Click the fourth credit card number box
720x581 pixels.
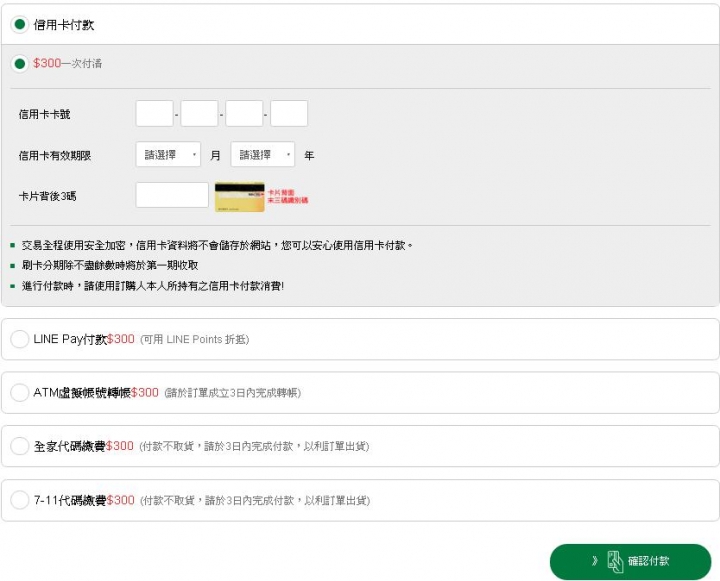click(x=289, y=113)
